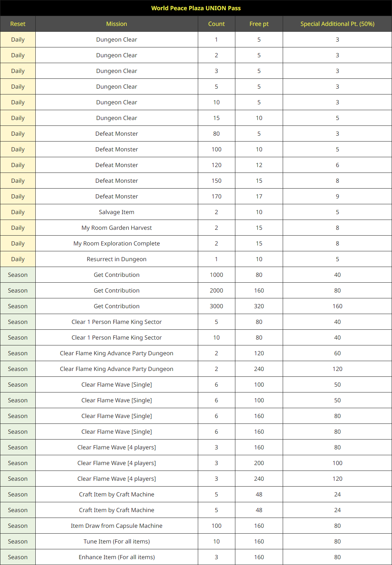Click the Get Contribution count 3000 cell
The width and height of the screenshot is (392, 565).
coord(216,306)
